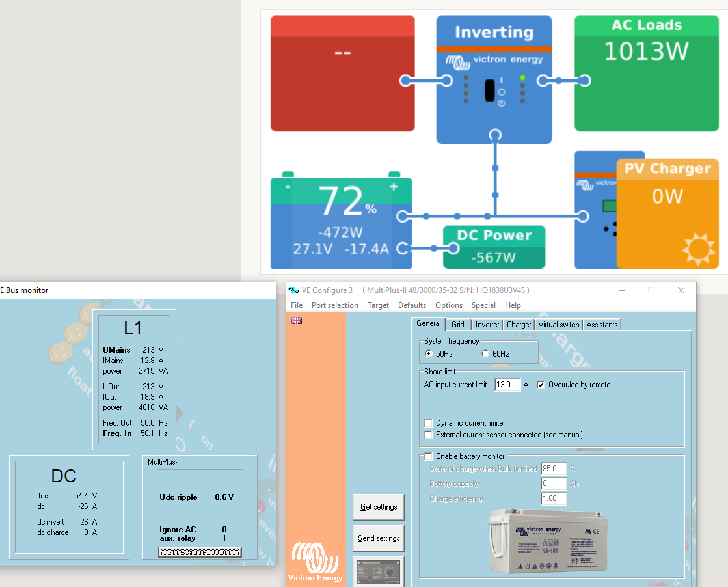The width and height of the screenshot is (728, 587).
Task: Click Freq. In 50.1 Hz reading
Action: 135,433
